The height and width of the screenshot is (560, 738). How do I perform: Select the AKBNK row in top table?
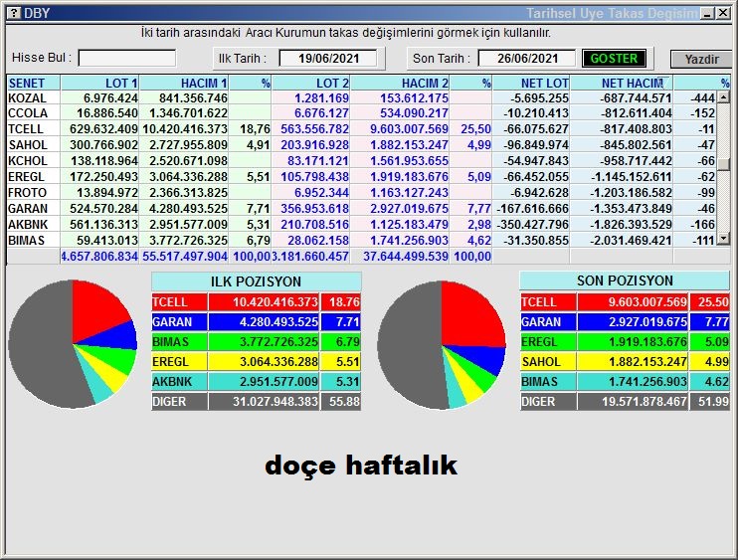click(361, 225)
